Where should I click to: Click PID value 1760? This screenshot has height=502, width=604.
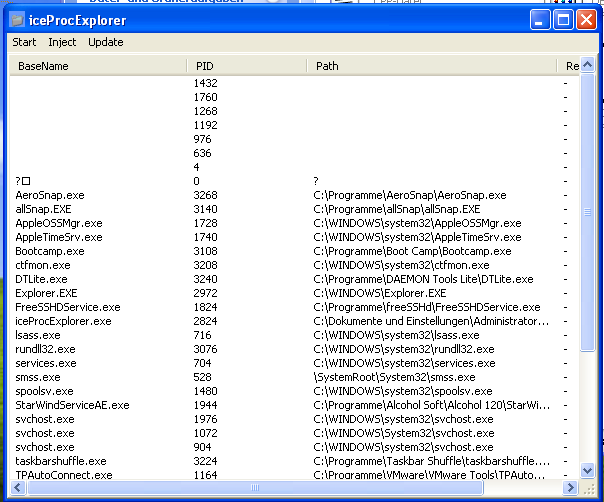[205, 97]
